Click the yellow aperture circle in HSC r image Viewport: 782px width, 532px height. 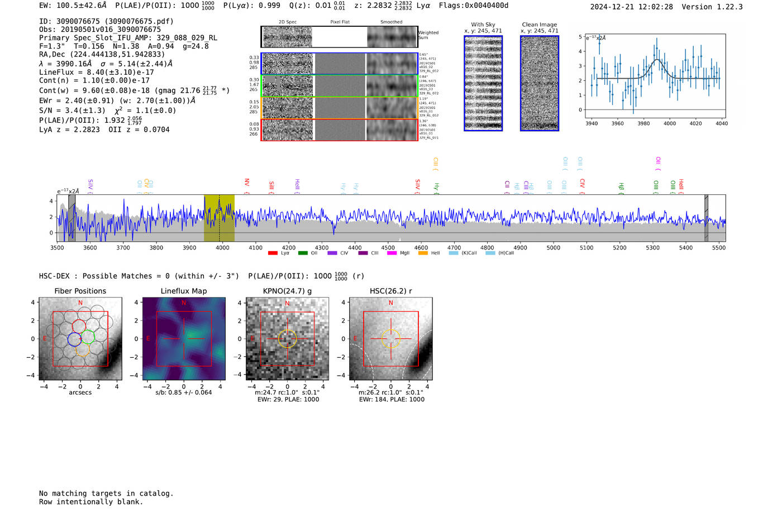coord(390,338)
